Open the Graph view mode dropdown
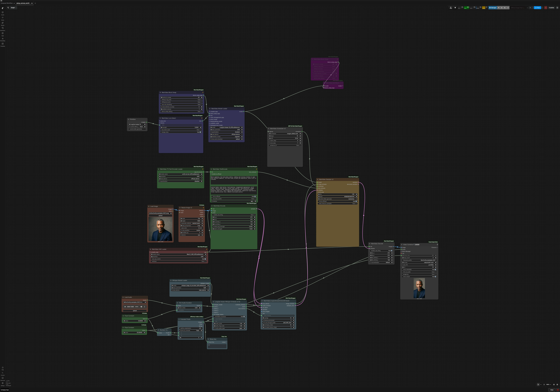The width and height of the screenshot is (560, 392). 14,8
